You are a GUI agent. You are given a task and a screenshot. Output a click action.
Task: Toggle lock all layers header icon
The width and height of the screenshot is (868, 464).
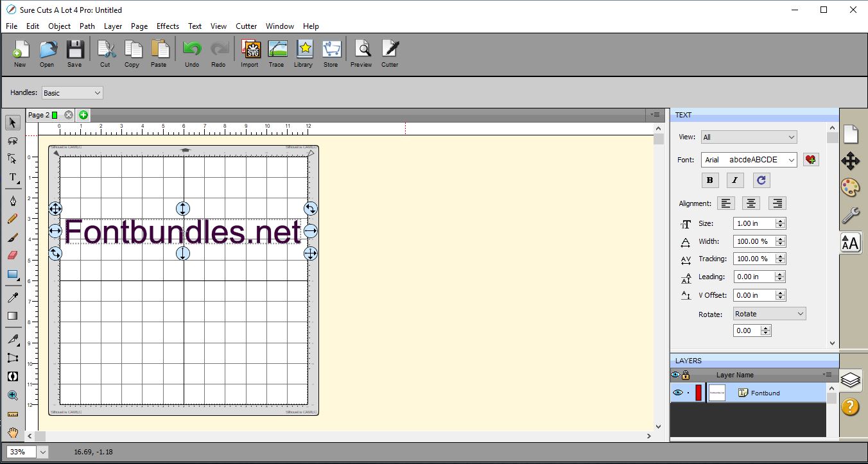tap(686, 375)
